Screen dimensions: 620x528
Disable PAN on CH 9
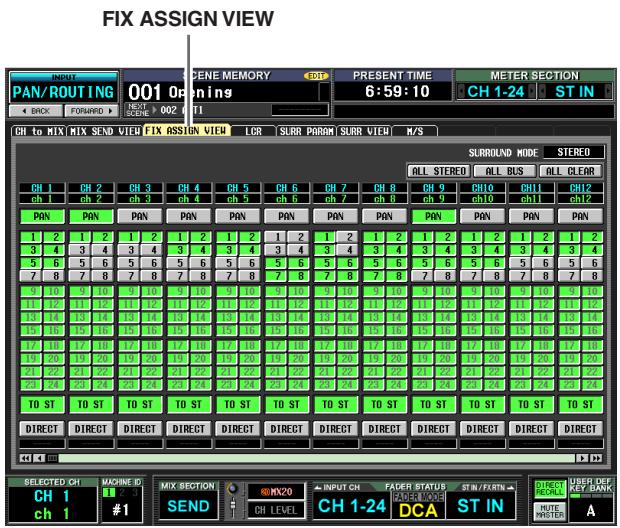coord(433,216)
